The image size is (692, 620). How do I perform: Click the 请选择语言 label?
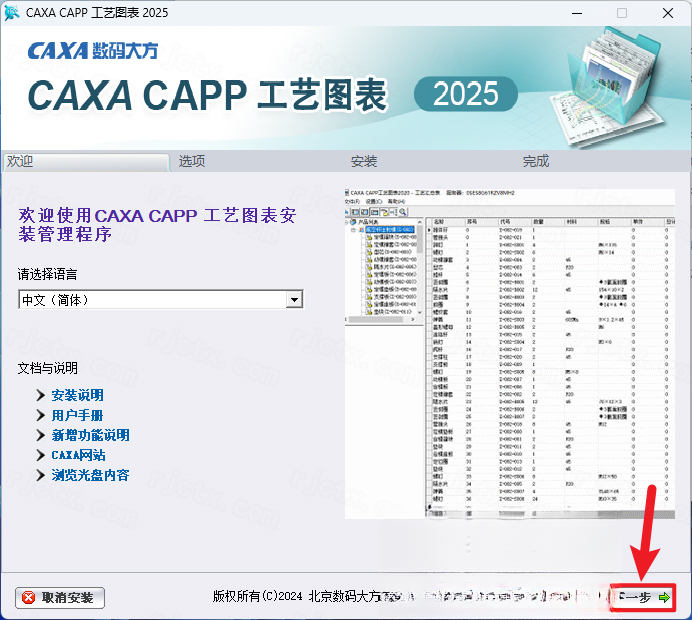48,274
